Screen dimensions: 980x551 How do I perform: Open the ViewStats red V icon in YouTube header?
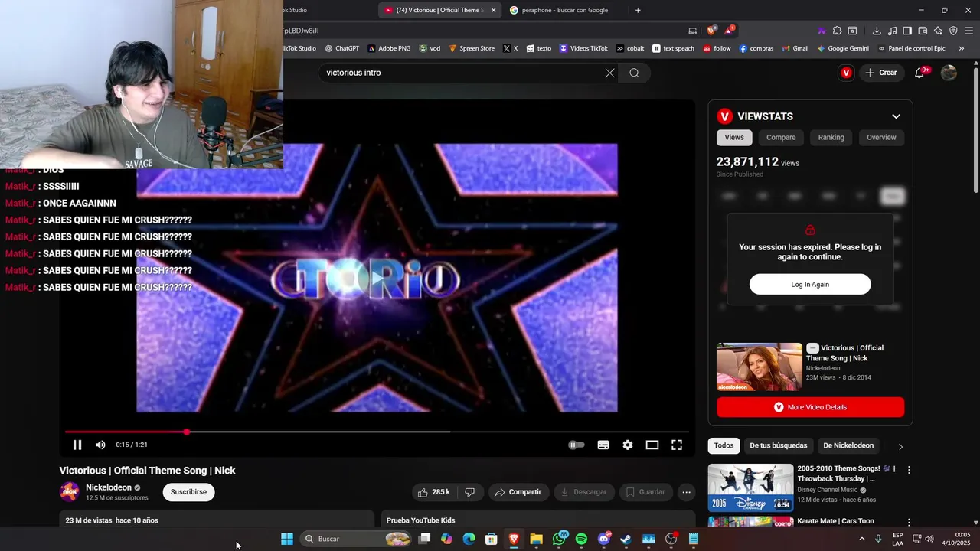tap(846, 73)
